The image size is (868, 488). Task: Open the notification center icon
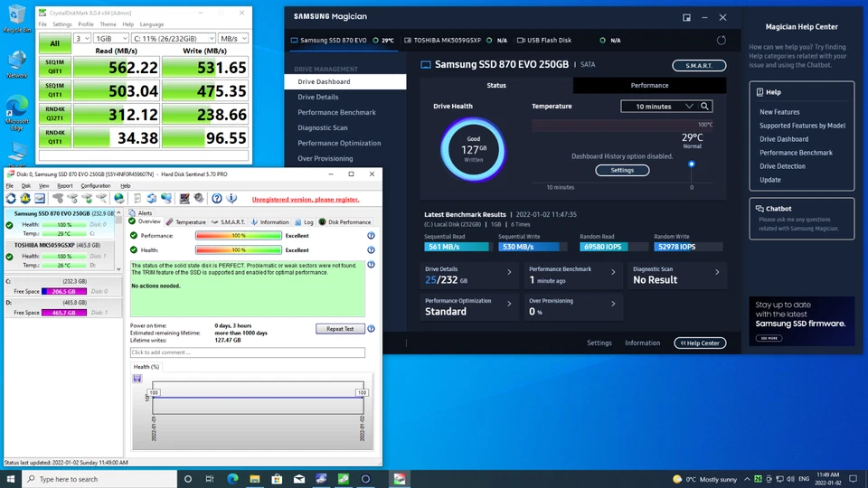click(853, 479)
